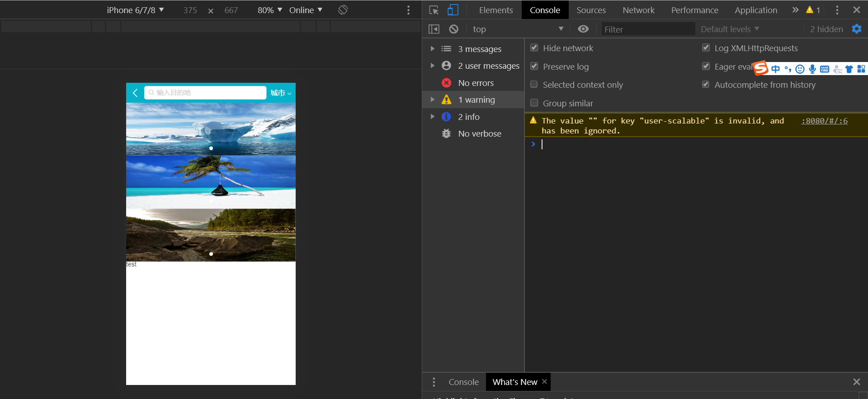This screenshot has height=399, width=868.
Task: Show more DevTools tabs via double-chevron
Action: pos(795,10)
